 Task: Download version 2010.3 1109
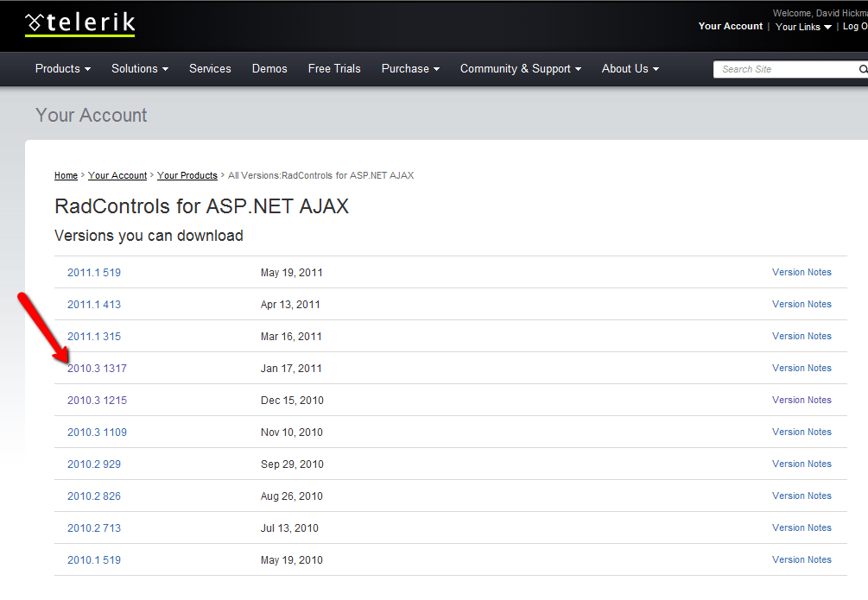[97, 433]
